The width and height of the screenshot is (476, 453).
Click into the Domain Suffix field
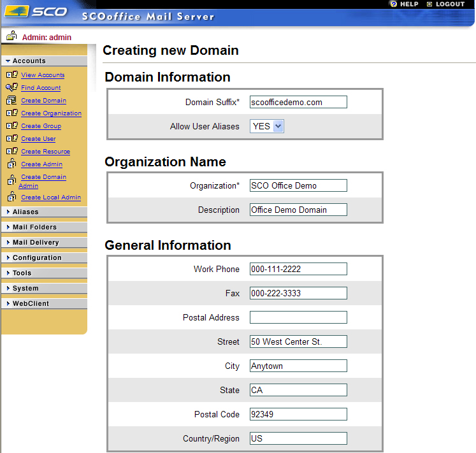tap(298, 102)
